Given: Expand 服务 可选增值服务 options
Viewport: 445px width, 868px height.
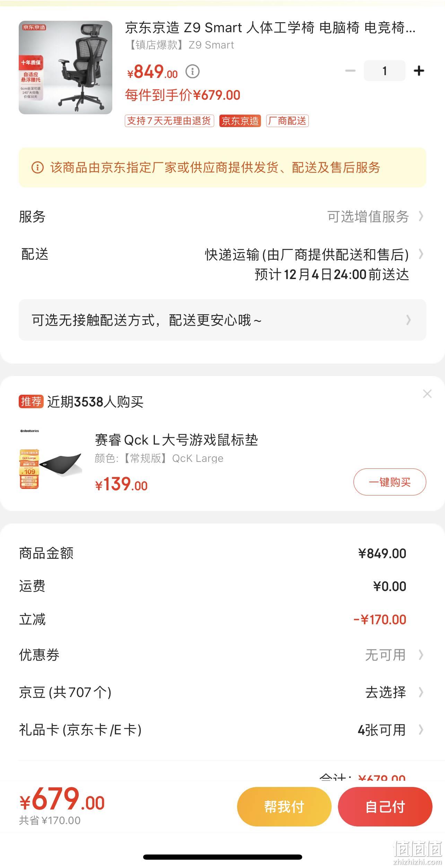Looking at the screenshot, I should 222,216.
